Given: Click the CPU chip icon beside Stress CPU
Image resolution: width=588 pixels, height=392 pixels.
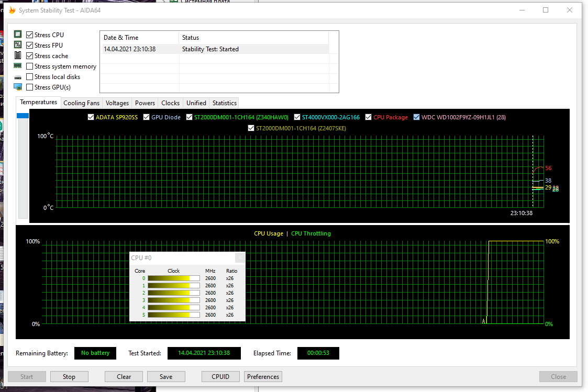Looking at the screenshot, I should (18, 34).
